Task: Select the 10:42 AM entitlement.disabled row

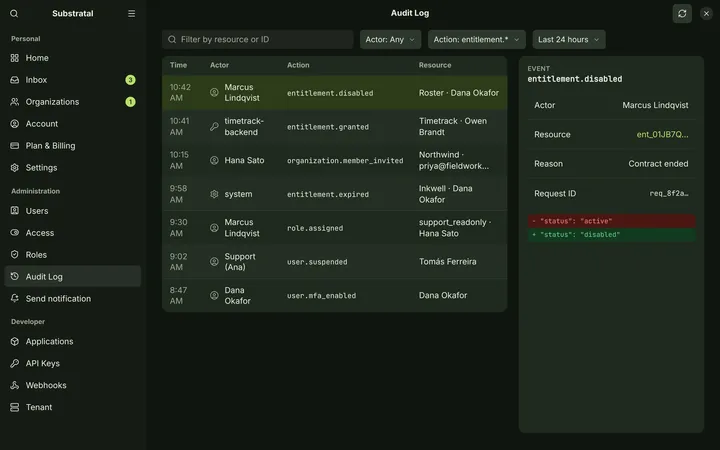Action: click(334, 93)
